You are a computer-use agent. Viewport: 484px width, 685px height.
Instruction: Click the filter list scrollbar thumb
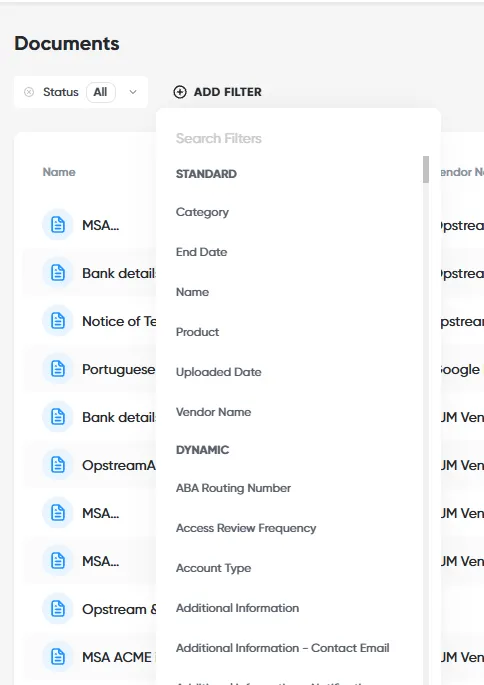[426, 170]
